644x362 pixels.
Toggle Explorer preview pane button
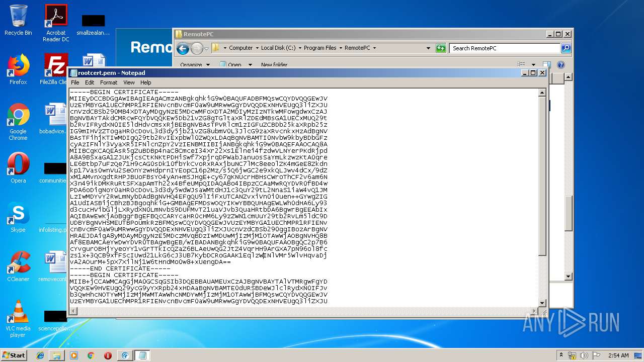click(547, 64)
